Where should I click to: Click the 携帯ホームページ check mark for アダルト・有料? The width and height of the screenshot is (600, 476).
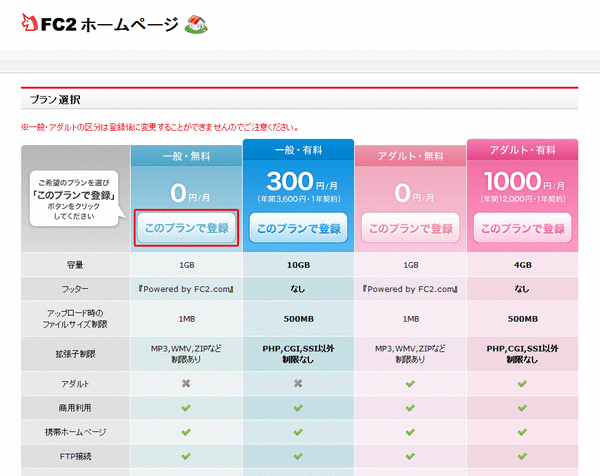pyautogui.click(x=522, y=432)
